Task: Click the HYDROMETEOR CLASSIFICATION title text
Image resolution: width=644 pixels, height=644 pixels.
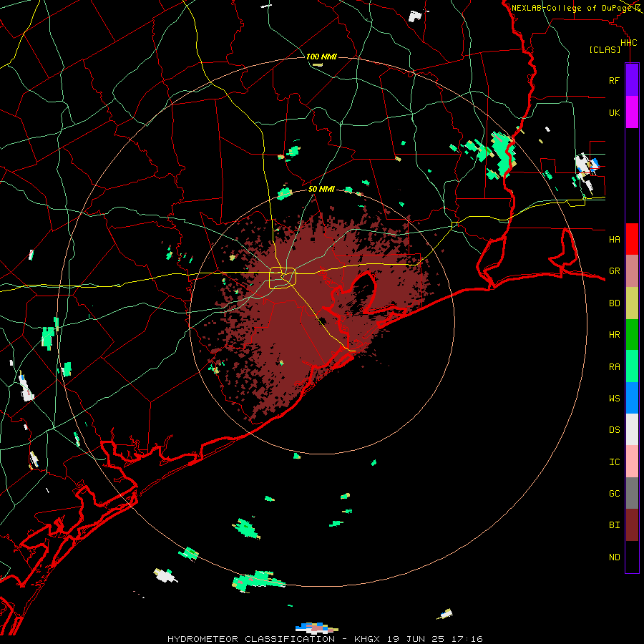Action: click(251, 639)
